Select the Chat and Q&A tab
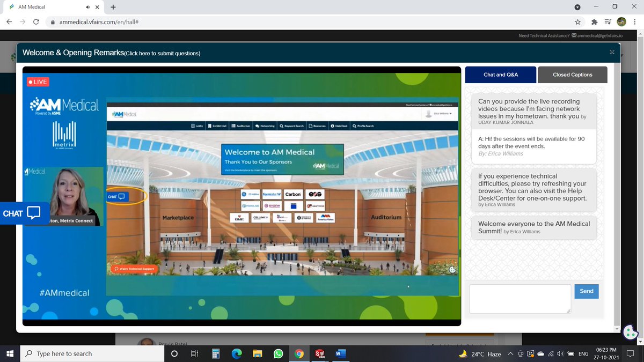The width and height of the screenshot is (644, 362). (x=501, y=75)
